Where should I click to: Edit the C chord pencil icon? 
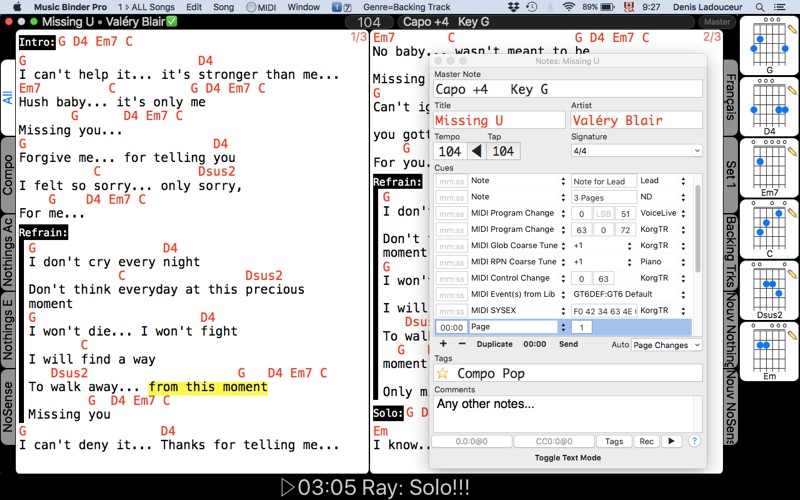792,212
